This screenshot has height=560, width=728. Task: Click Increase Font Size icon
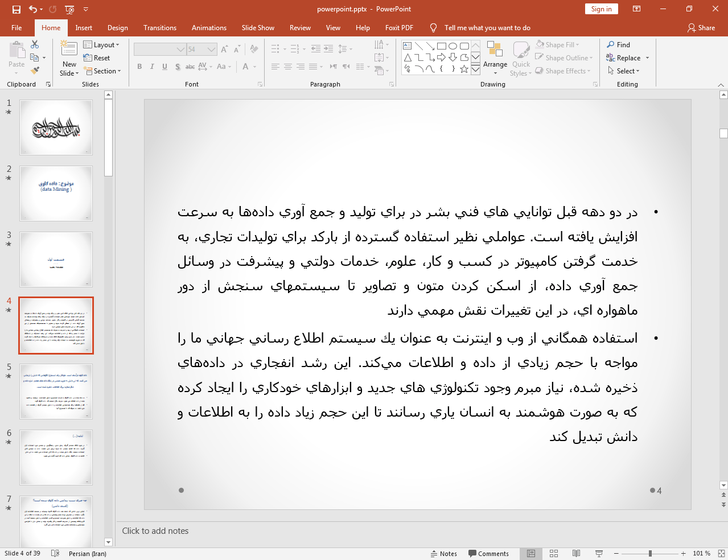click(x=224, y=50)
